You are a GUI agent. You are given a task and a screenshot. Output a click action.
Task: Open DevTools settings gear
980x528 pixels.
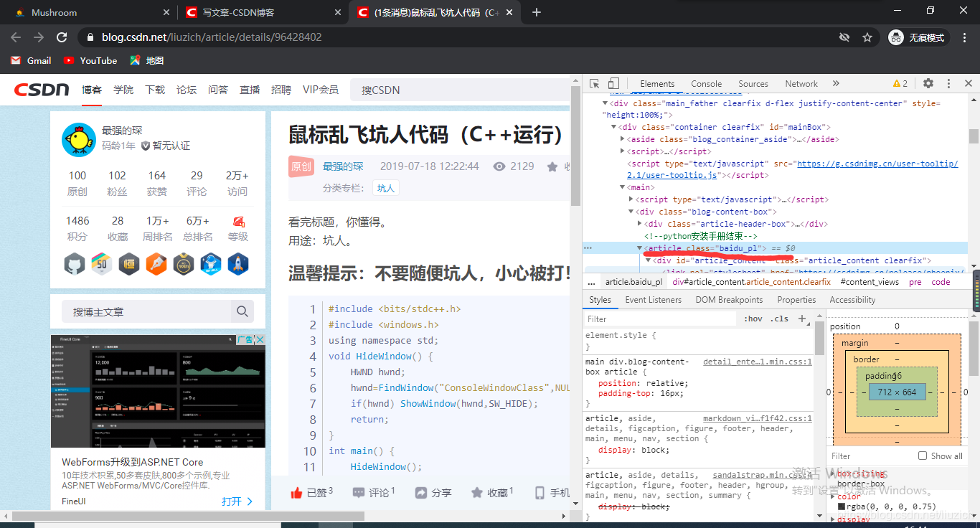928,83
